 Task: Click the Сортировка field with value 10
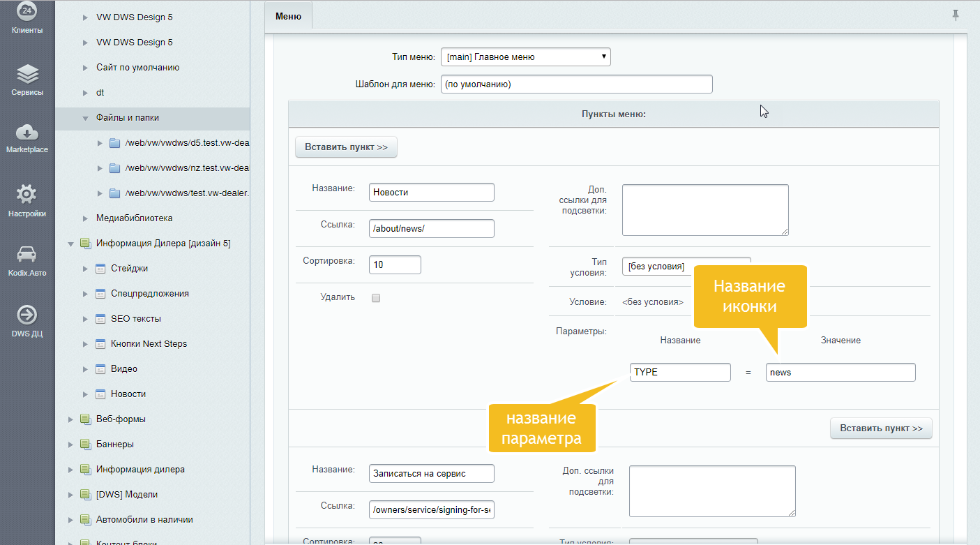(x=395, y=265)
